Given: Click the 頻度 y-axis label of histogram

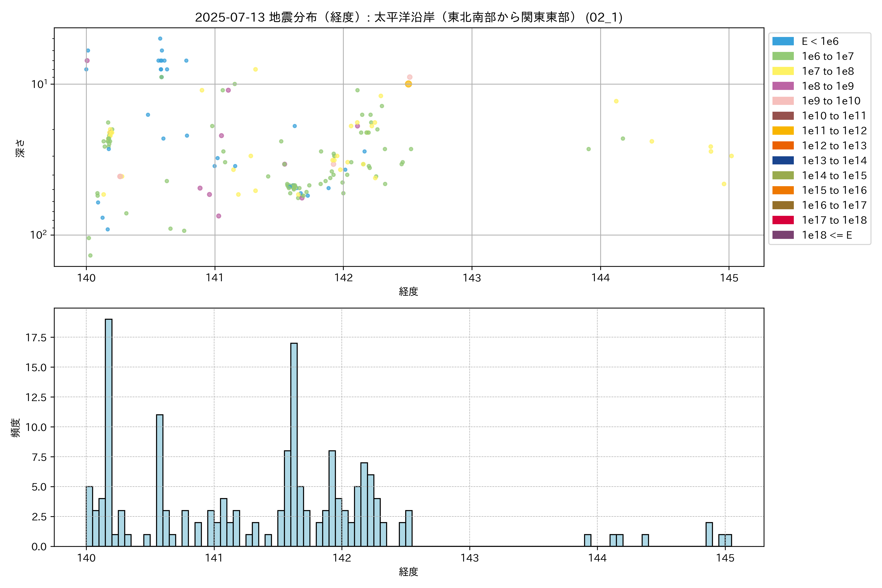Looking at the screenshot, I should click(x=16, y=428).
